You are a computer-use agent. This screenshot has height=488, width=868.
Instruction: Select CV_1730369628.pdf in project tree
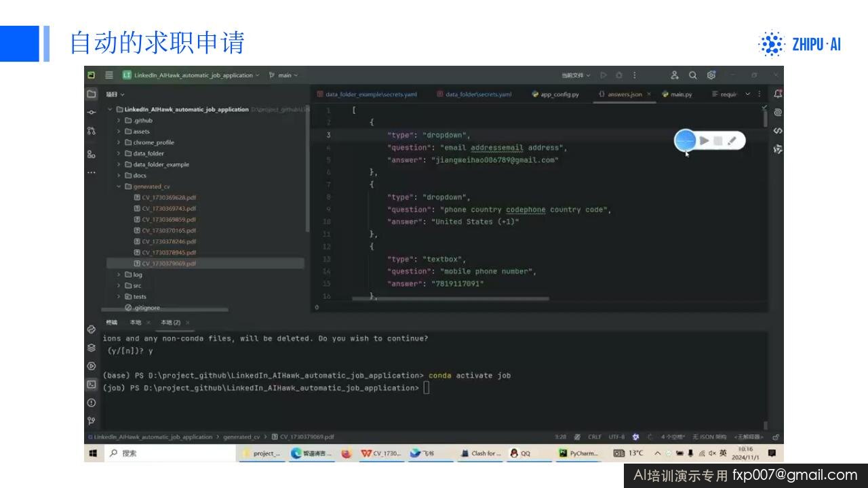click(x=169, y=197)
